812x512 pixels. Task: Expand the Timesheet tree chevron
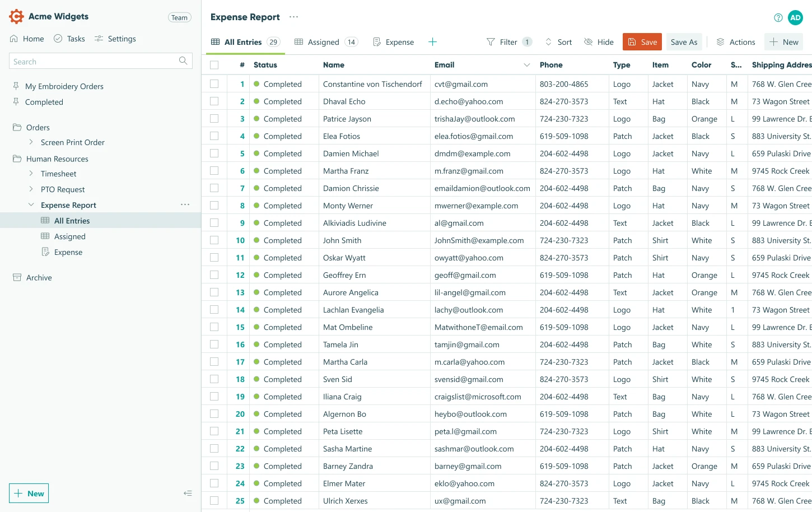click(31, 174)
